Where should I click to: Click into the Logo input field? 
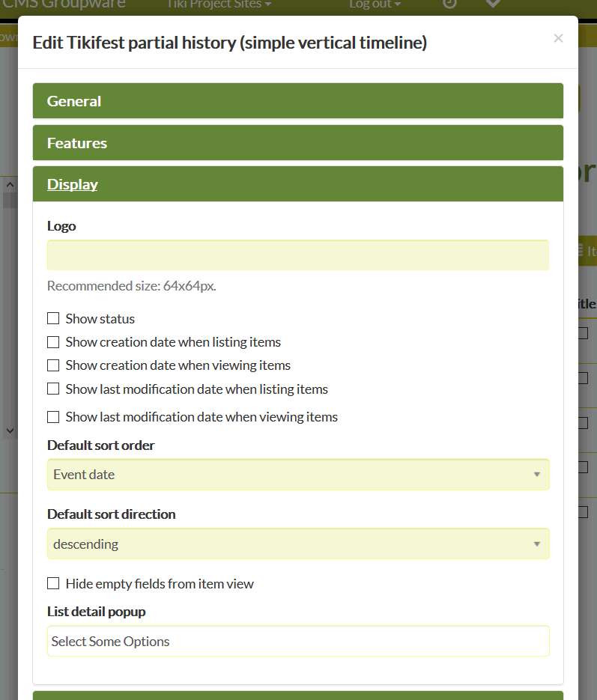[x=298, y=255]
